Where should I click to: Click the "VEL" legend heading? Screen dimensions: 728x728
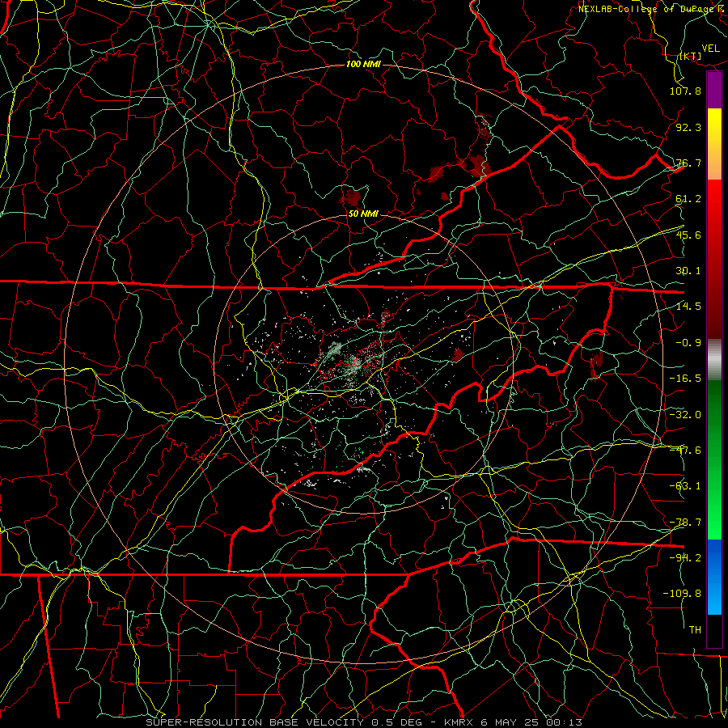710,49
